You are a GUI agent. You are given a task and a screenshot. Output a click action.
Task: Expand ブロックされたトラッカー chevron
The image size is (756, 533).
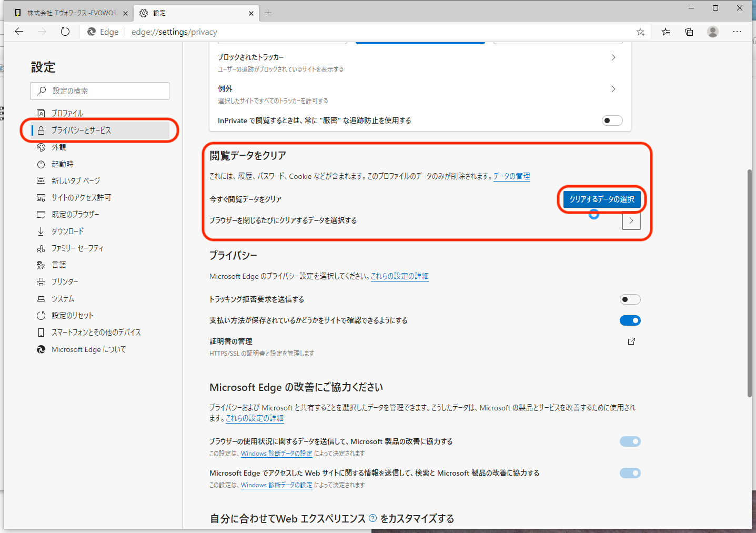[613, 57]
